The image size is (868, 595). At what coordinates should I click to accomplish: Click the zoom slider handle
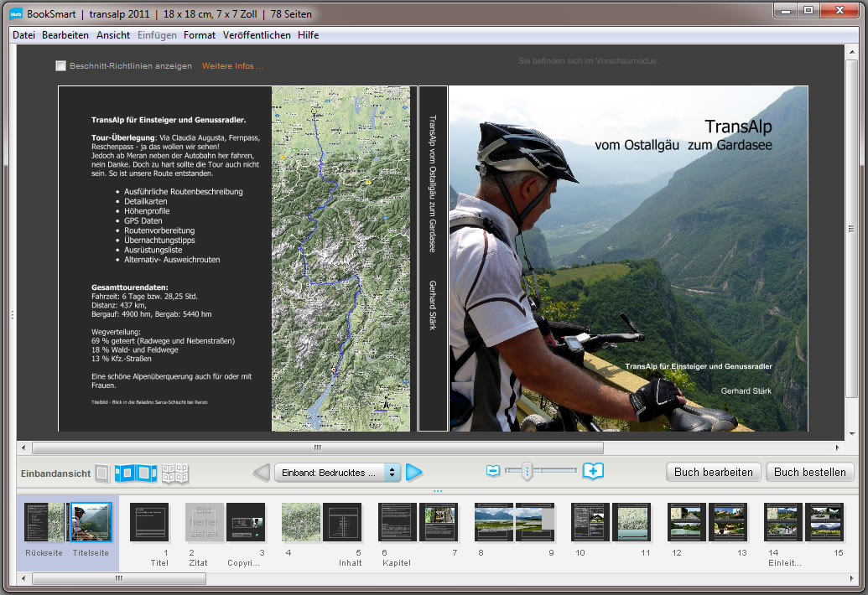coord(527,472)
